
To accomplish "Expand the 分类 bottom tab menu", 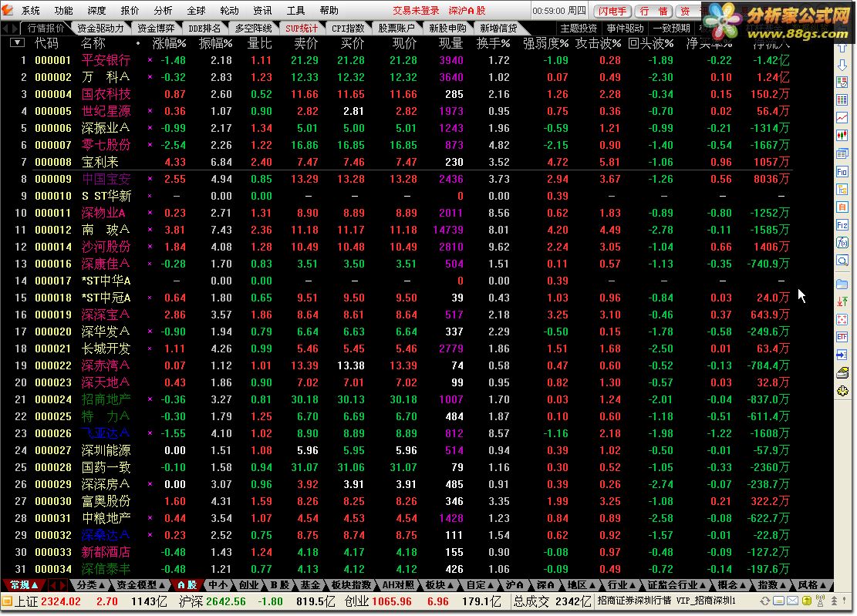I will tap(91, 585).
